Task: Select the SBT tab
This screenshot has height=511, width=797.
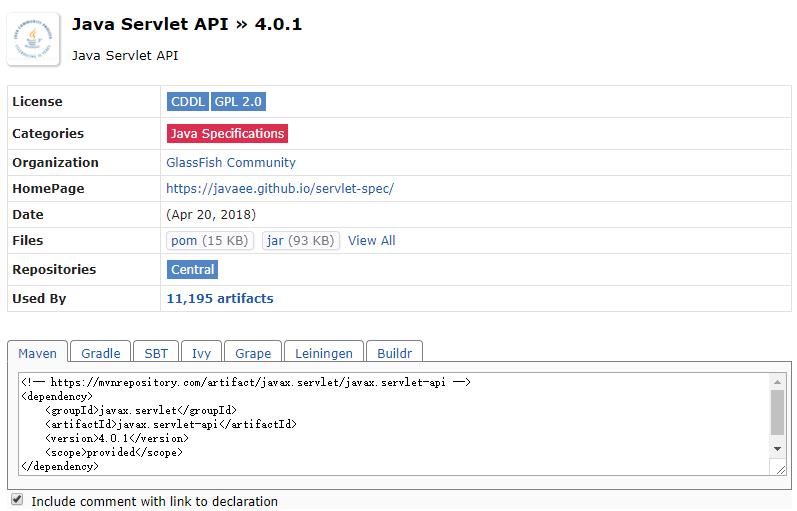Action: click(156, 353)
